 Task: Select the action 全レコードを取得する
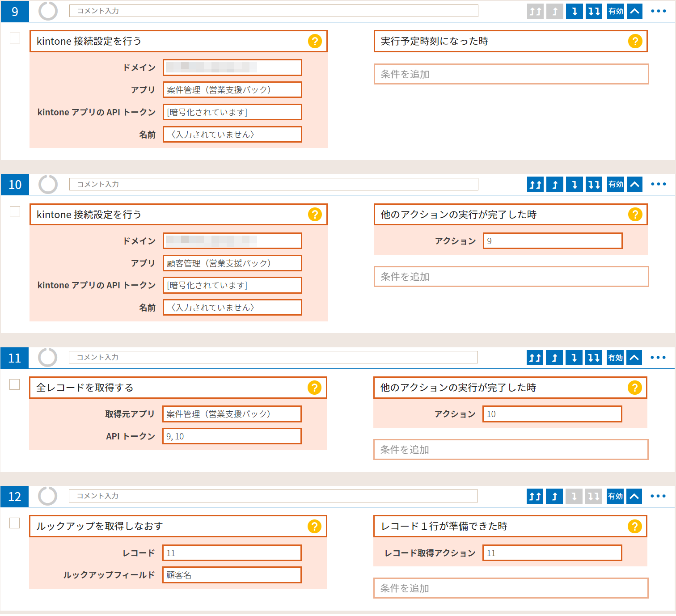point(178,388)
